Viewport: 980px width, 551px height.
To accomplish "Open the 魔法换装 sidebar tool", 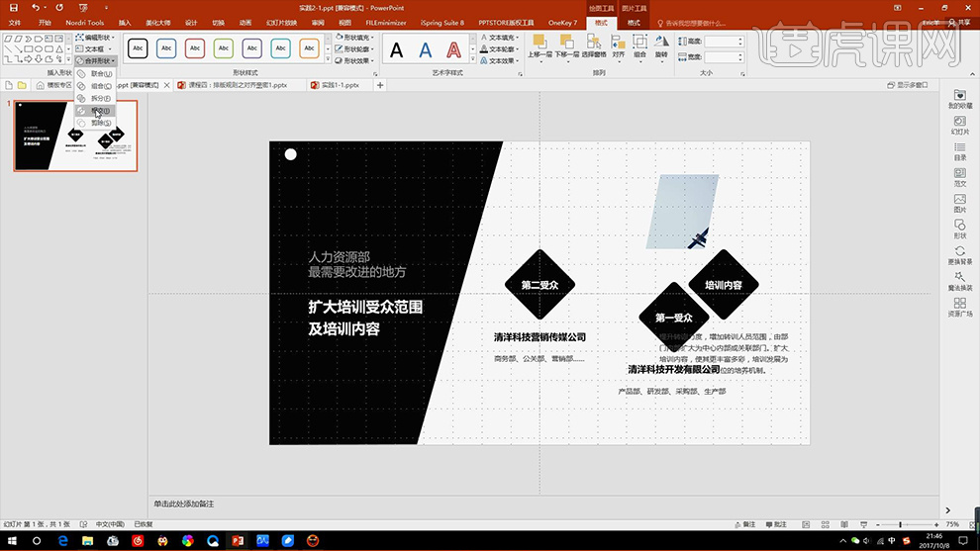I will [959, 280].
